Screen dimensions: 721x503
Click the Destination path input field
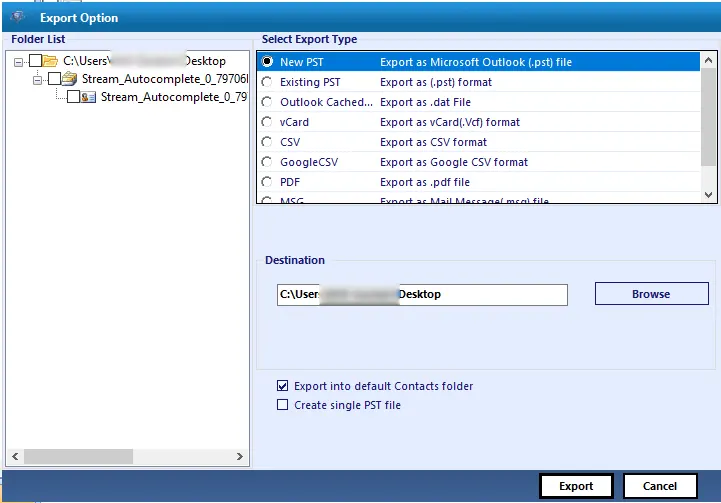pyautogui.click(x=422, y=294)
